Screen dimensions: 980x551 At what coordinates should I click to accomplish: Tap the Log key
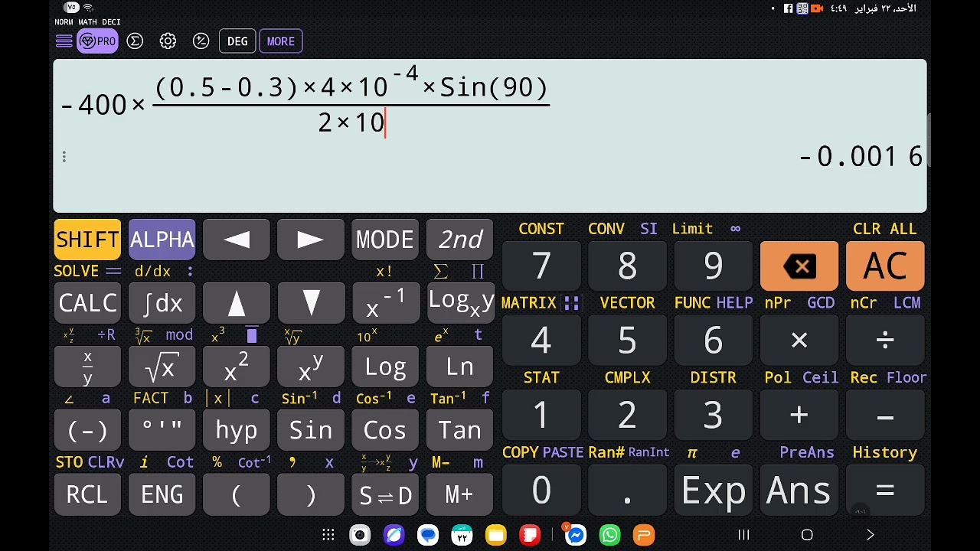pos(385,367)
